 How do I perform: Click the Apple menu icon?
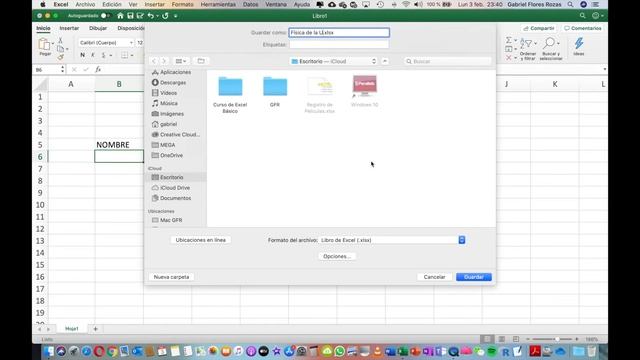(x=42, y=4)
